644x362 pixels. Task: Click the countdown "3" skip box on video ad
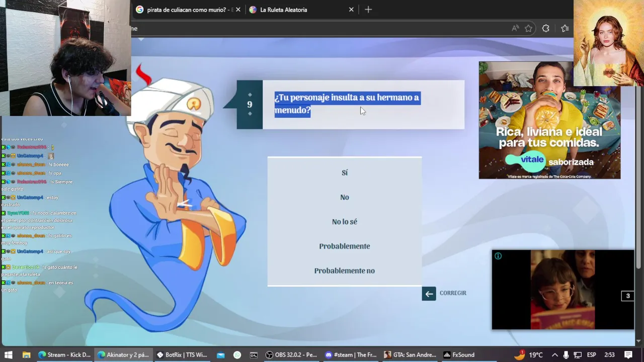tap(627, 296)
